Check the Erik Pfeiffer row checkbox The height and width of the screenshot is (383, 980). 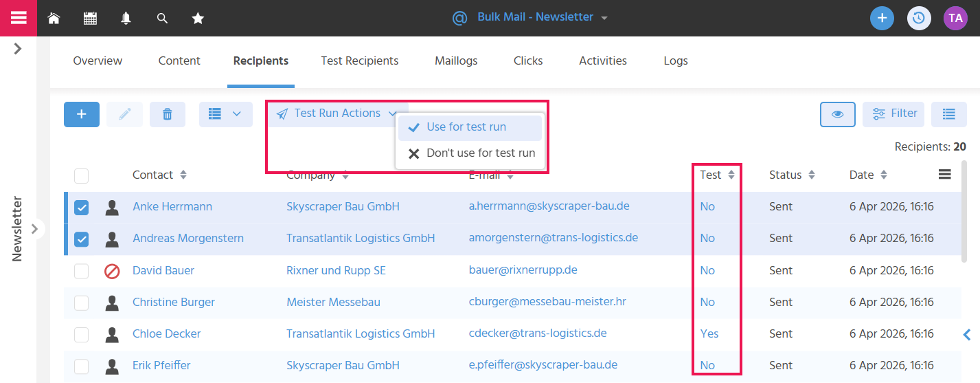81,366
